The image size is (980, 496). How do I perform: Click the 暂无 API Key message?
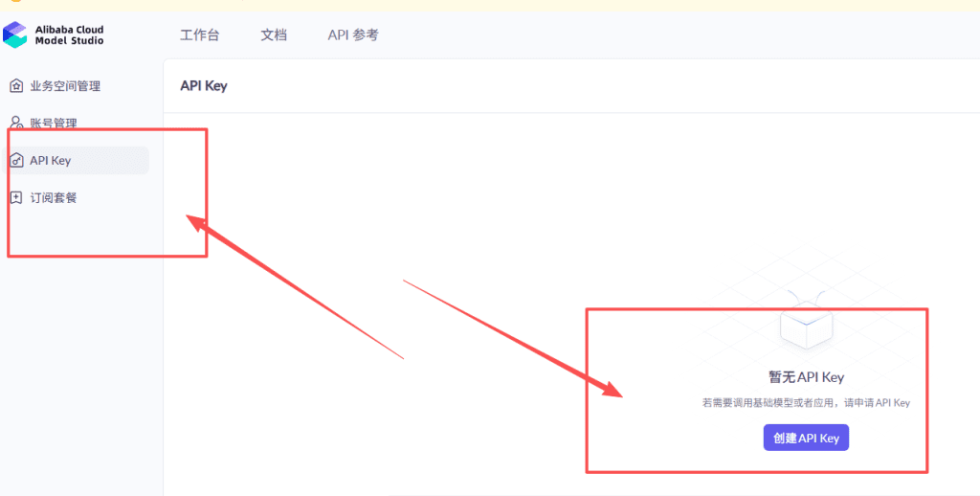click(806, 377)
